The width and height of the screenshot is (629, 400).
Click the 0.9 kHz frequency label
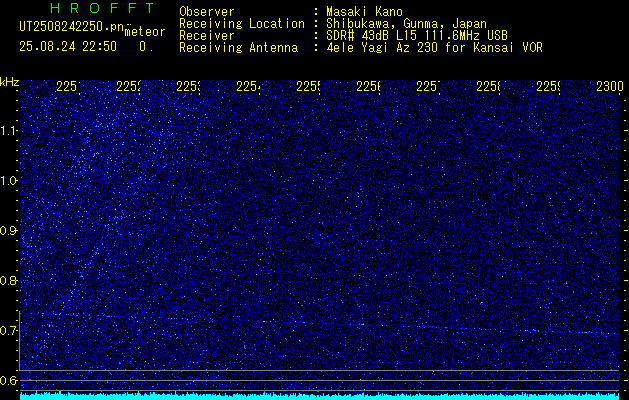(x=9, y=230)
